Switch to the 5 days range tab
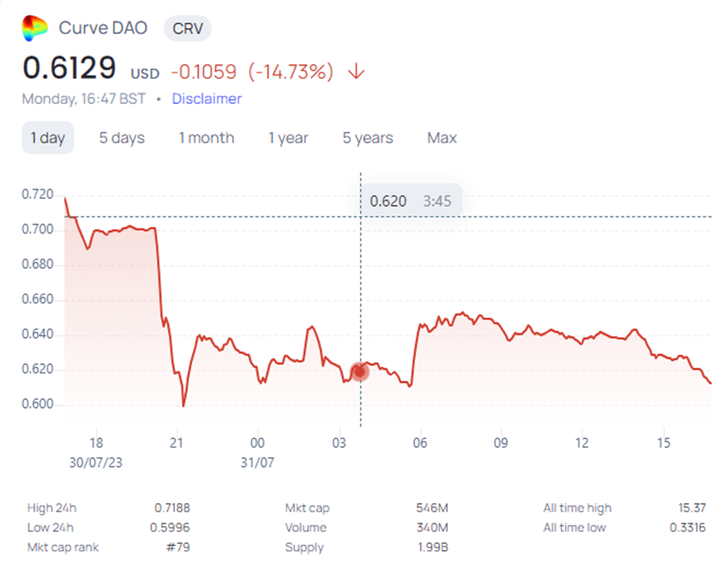This screenshot has width=728, height=571. pos(122,138)
